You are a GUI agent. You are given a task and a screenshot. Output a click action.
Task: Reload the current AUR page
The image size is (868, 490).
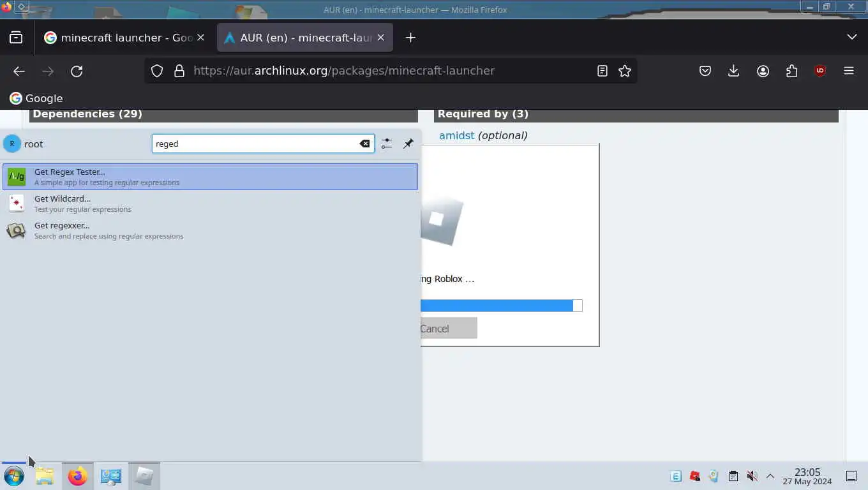click(77, 71)
